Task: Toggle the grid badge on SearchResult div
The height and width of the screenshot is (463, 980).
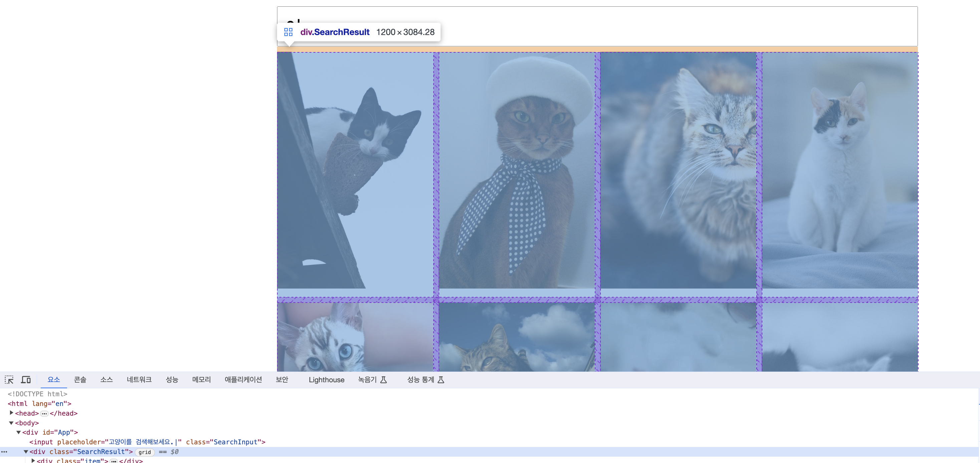Action: coord(145,452)
